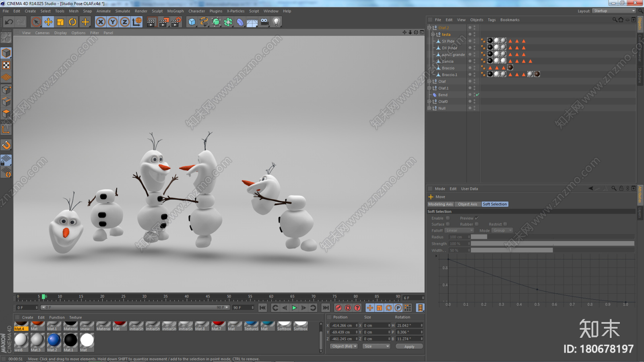Click the Record Active Objects key button
This screenshot has width=644, height=362.
339,308
